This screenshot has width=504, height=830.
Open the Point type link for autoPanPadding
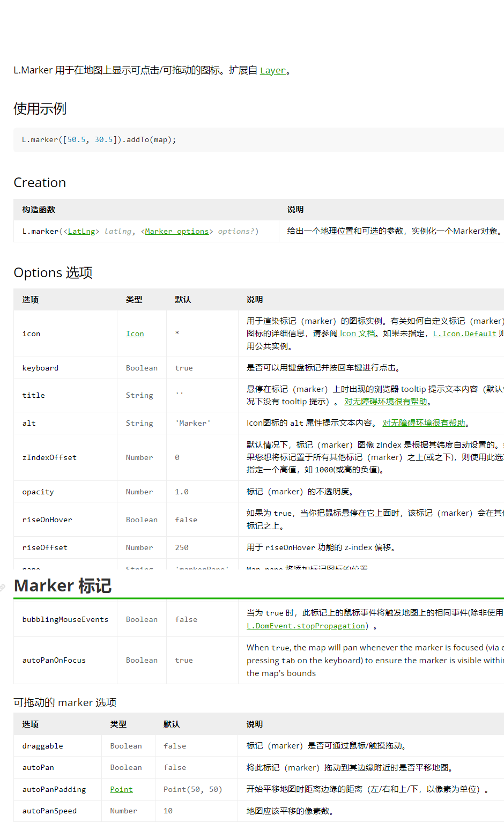coord(122,789)
